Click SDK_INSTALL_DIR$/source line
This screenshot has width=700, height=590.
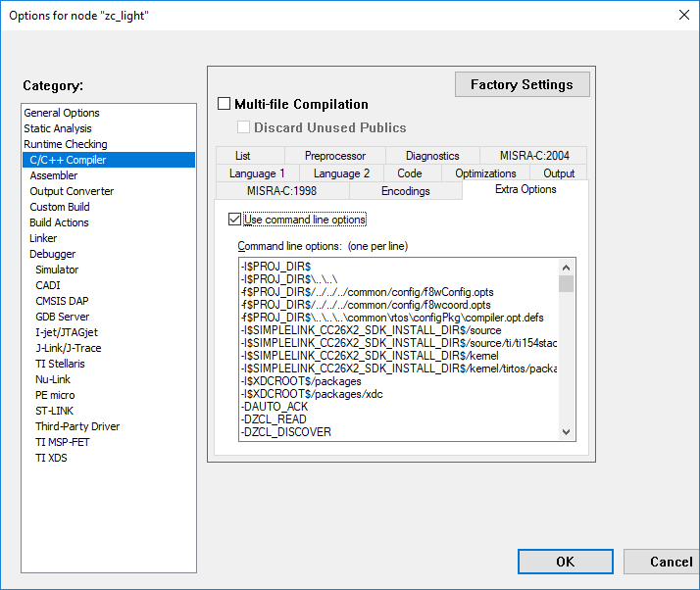(371, 330)
